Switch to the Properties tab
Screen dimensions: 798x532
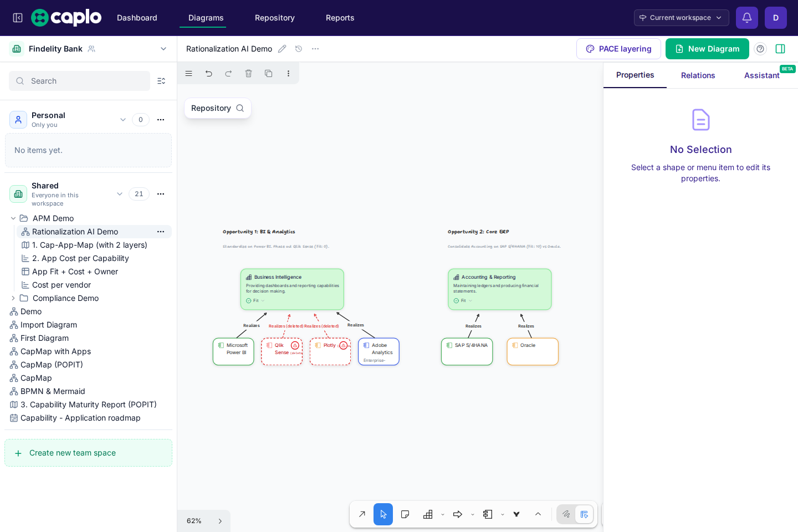pos(635,75)
